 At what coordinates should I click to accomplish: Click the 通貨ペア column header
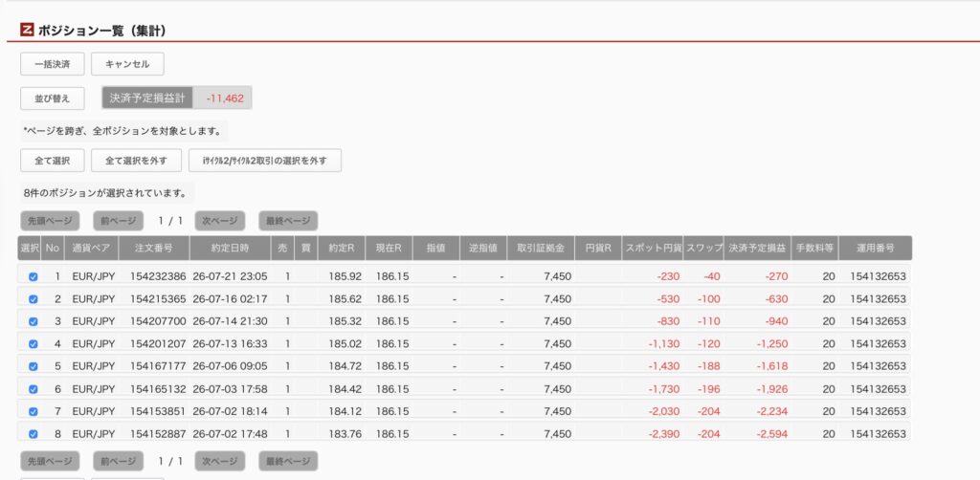coord(91,248)
